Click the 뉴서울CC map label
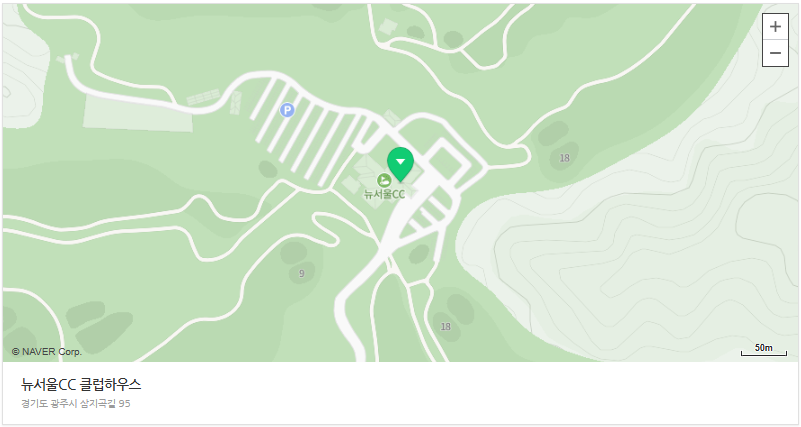The image size is (801, 427). click(384, 194)
